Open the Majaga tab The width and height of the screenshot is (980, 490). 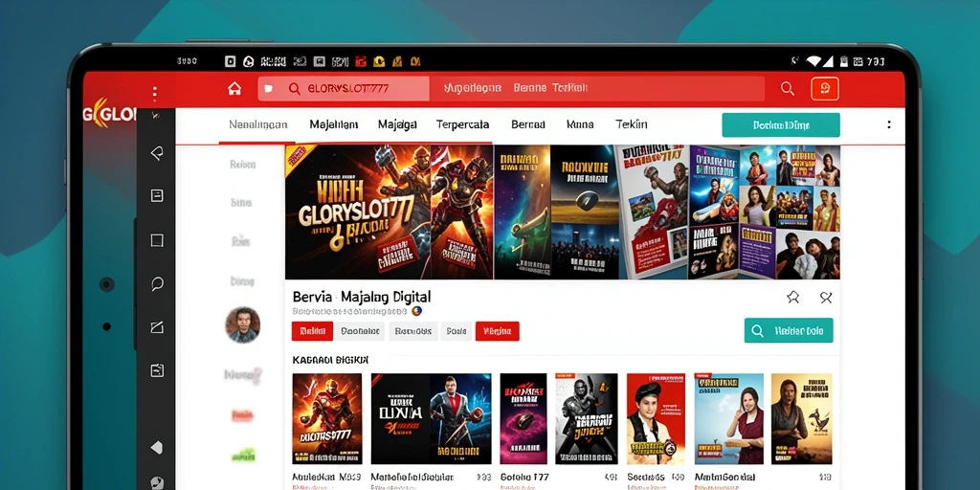click(397, 125)
